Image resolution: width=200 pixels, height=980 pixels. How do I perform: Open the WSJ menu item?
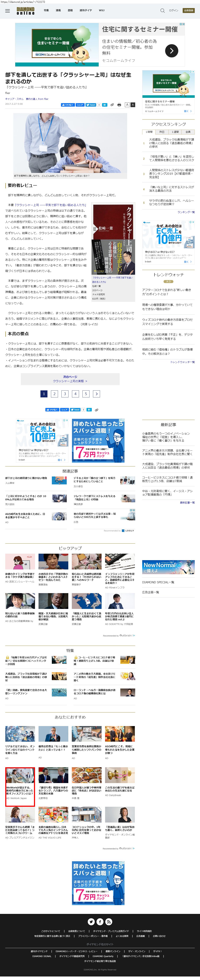[x=102, y=11]
